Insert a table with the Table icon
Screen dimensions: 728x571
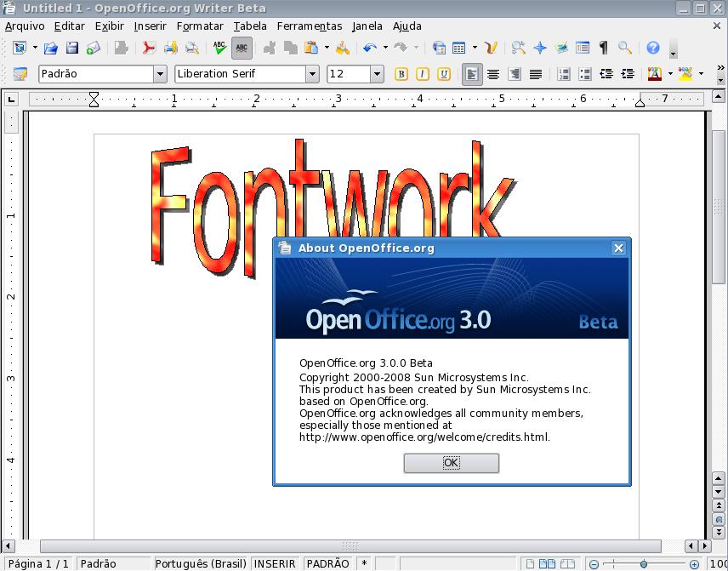point(459,48)
